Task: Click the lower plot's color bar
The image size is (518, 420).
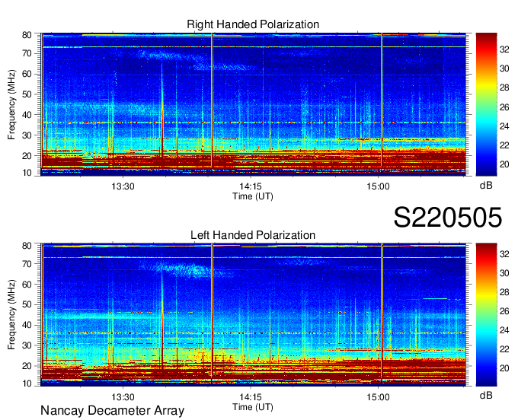Action: [486, 315]
